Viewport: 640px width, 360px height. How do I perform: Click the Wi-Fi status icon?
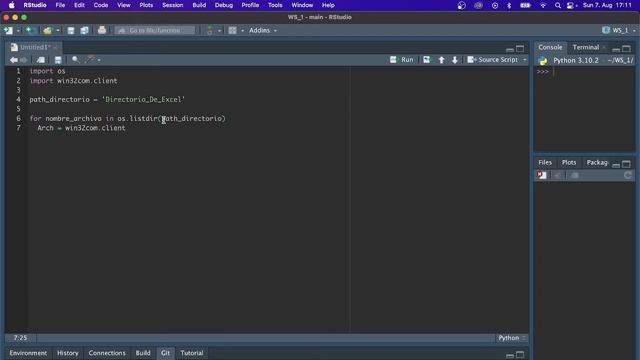tap(543, 5)
